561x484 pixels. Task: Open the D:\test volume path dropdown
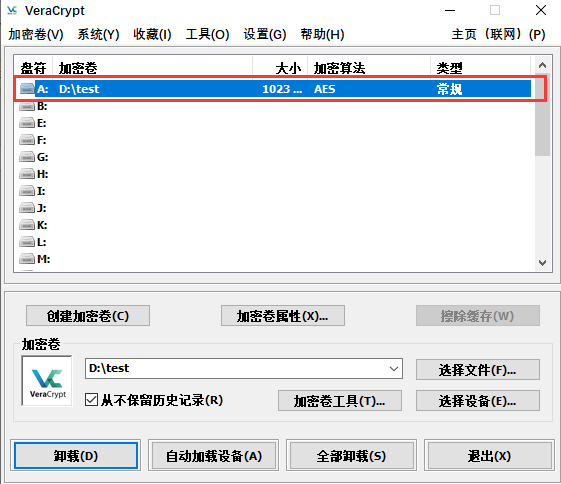pos(394,368)
